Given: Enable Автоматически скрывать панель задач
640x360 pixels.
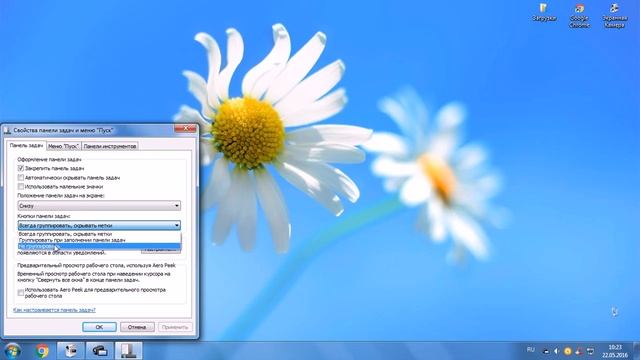Looking at the screenshot, I should (x=20, y=178).
